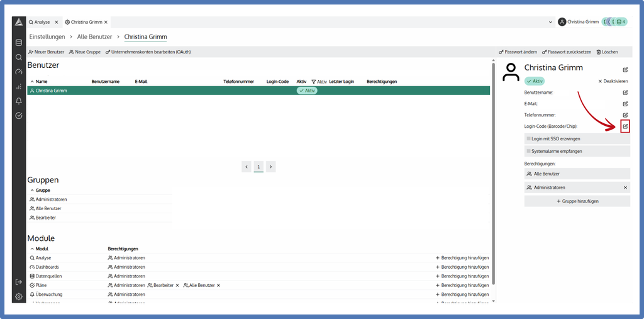Open the bar chart icon in the sidebar
This screenshot has height=319, width=644.
[x=18, y=86]
